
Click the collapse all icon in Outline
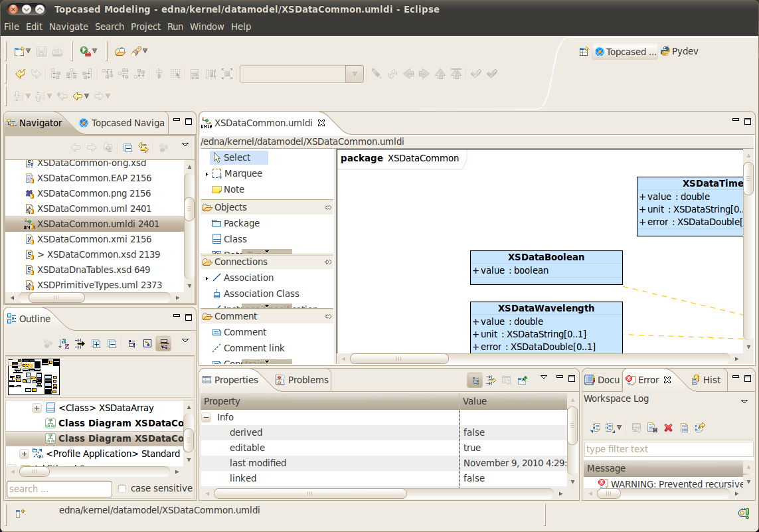(112, 343)
